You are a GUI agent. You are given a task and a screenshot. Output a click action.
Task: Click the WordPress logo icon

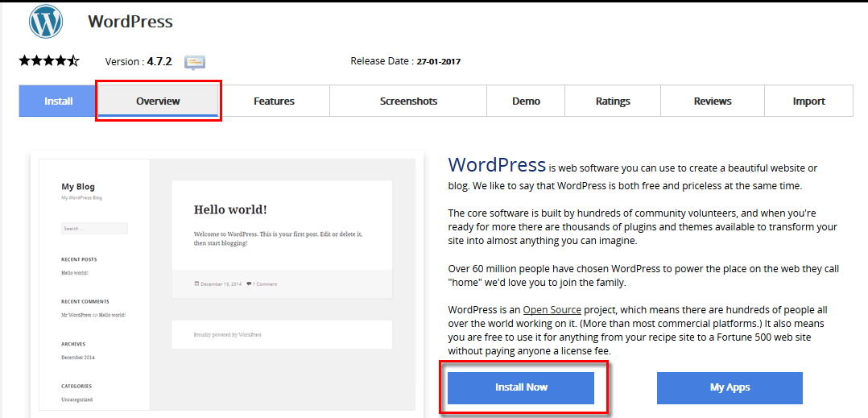[46, 20]
